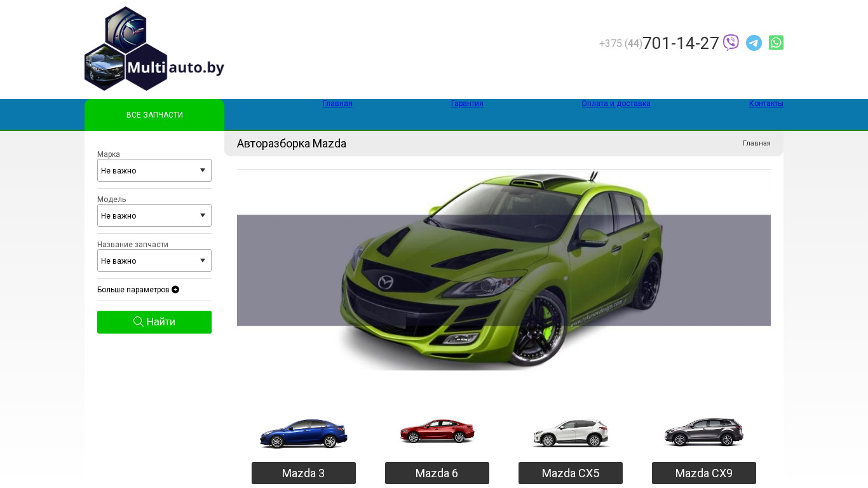Call phone number 701-14-27
Screen dimensions: 868x488
point(681,43)
